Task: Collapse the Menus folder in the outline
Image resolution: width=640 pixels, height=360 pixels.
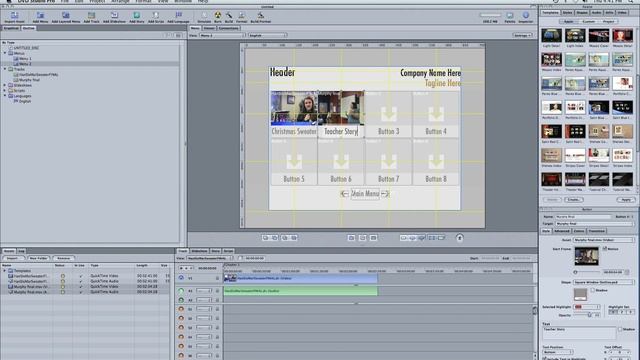Action: tap(5, 53)
